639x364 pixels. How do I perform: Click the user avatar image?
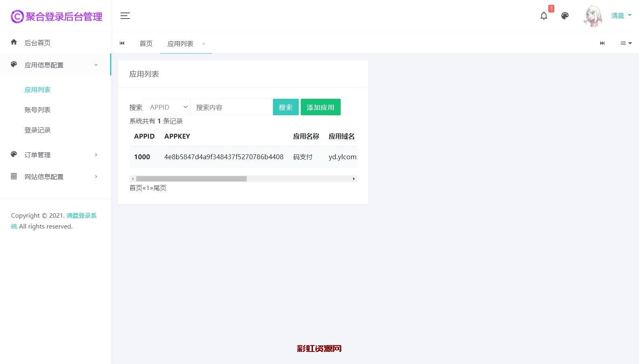pyautogui.click(x=593, y=16)
